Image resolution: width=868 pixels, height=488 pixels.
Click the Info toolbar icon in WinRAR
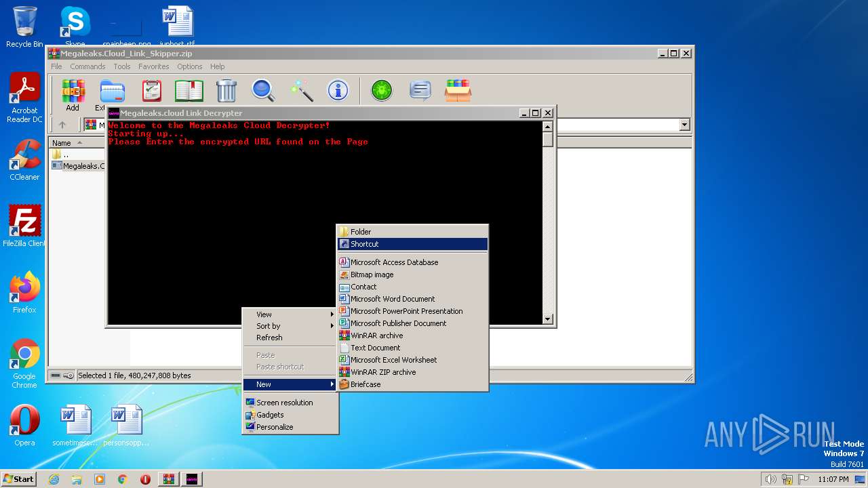[x=338, y=90]
